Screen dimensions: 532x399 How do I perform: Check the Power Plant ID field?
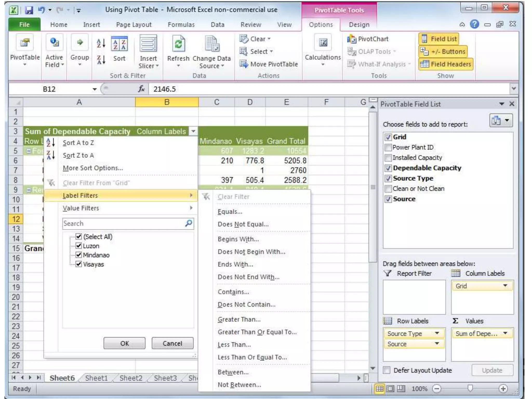pos(388,147)
